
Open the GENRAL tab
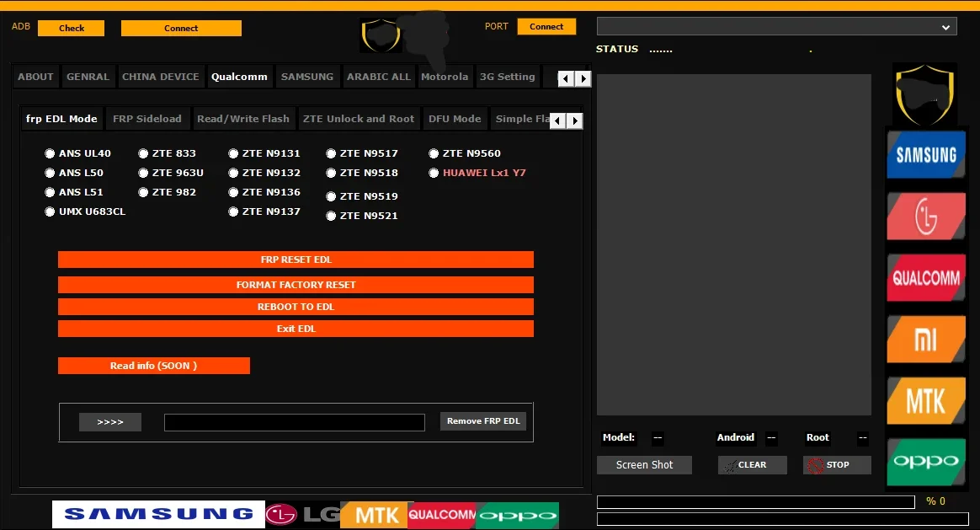pos(88,77)
